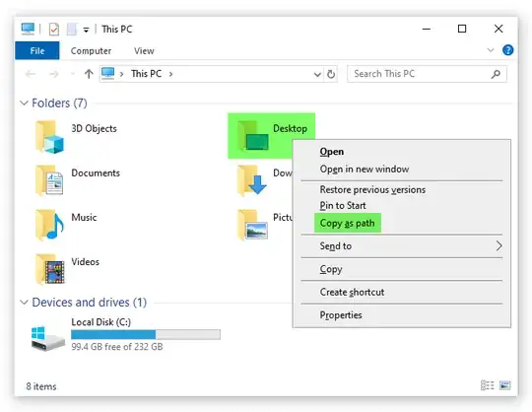
Task: Go up one level with up arrow
Action: [89, 74]
